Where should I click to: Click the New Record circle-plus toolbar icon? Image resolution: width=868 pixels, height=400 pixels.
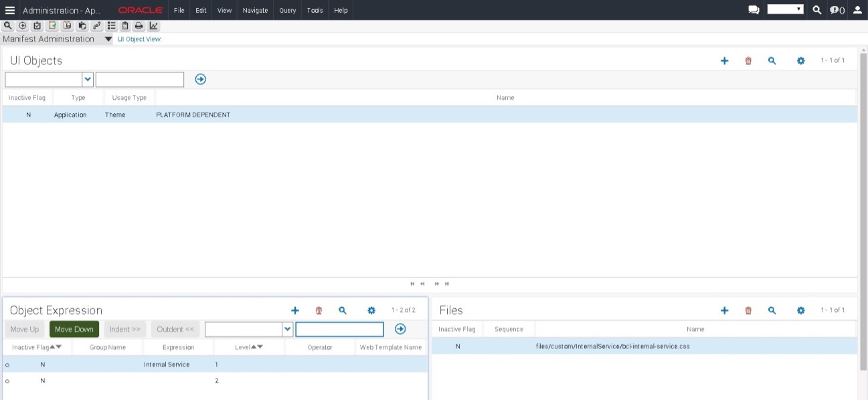(x=23, y=26)
